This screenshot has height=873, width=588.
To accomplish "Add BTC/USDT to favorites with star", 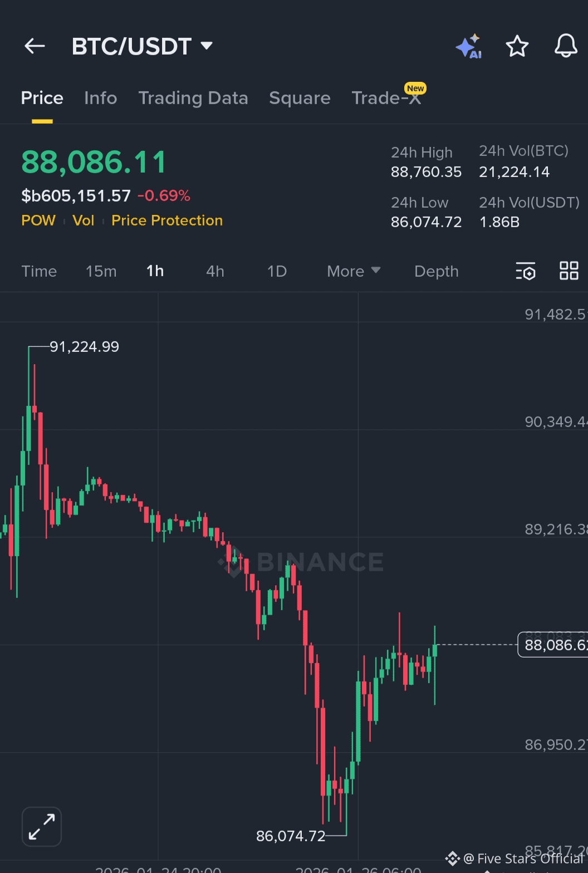I will (x=517, y=46).
